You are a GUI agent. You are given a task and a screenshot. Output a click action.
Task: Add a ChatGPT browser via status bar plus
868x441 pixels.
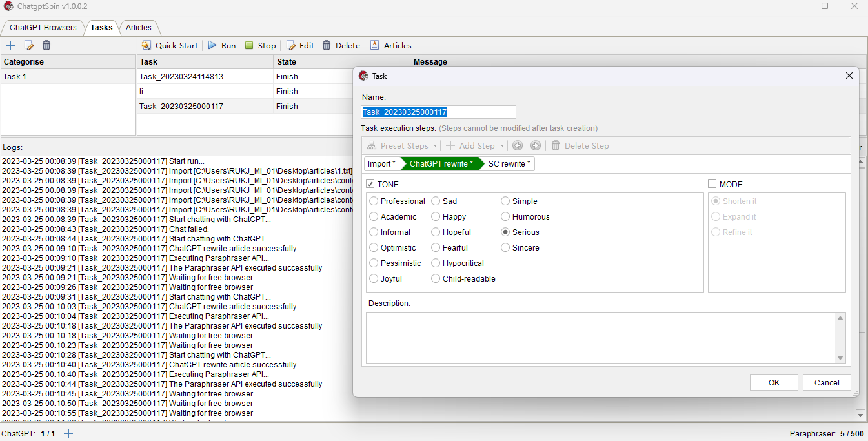coord(68,434)
